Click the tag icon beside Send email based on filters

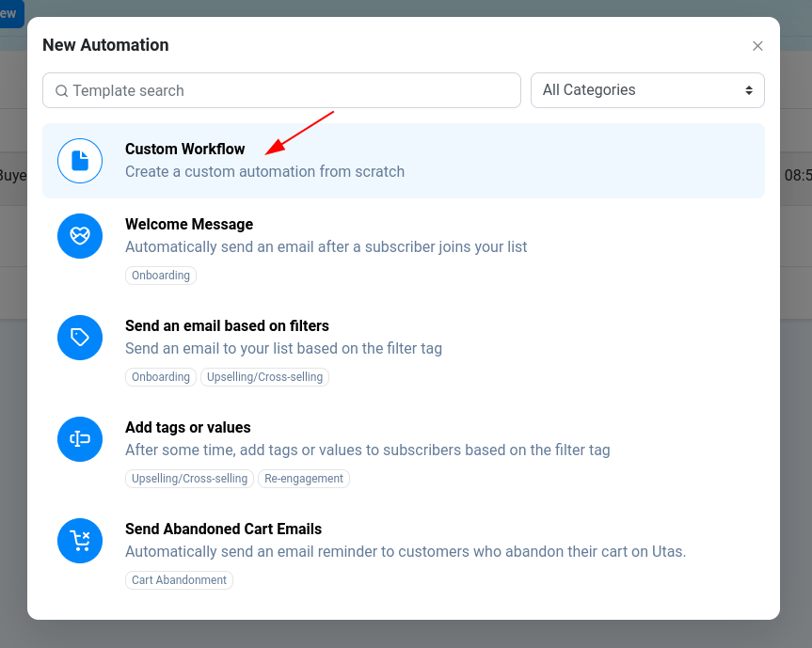(79, 338)
